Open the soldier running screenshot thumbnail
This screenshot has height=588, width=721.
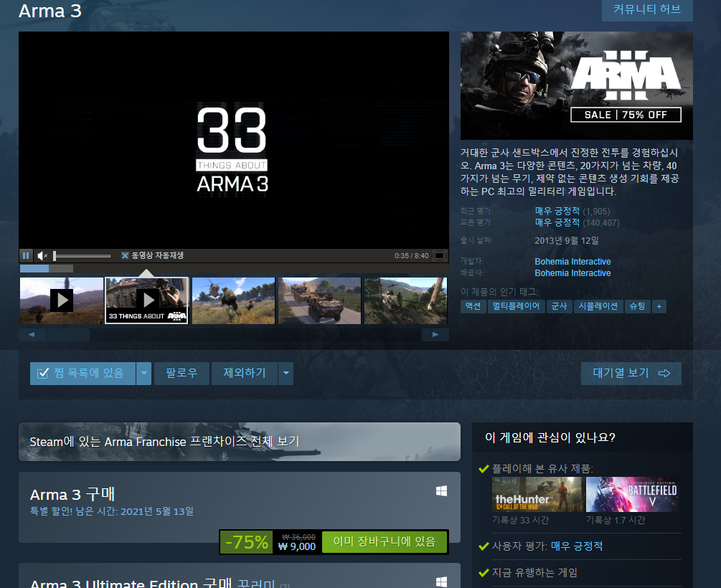(233, 300)
